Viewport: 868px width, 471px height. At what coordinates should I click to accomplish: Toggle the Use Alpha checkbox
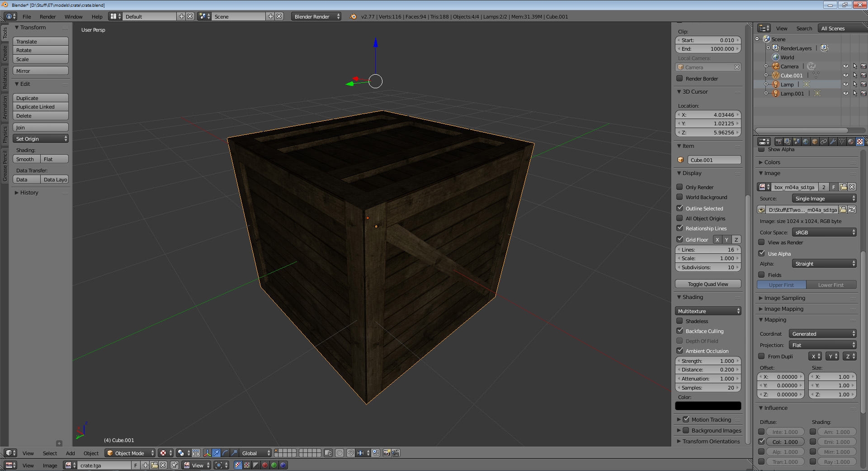click(x=762, y=253)
